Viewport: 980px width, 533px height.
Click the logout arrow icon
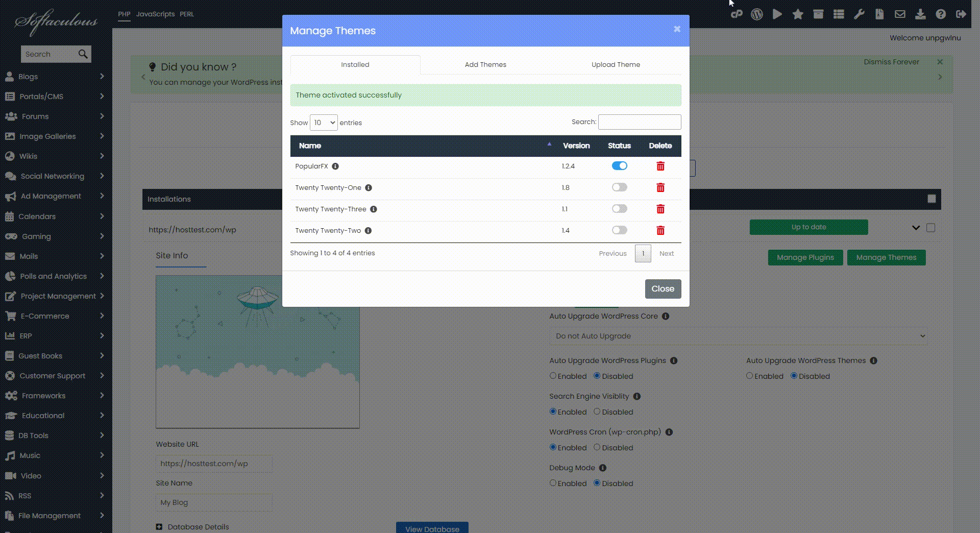(x=961, y=14)
